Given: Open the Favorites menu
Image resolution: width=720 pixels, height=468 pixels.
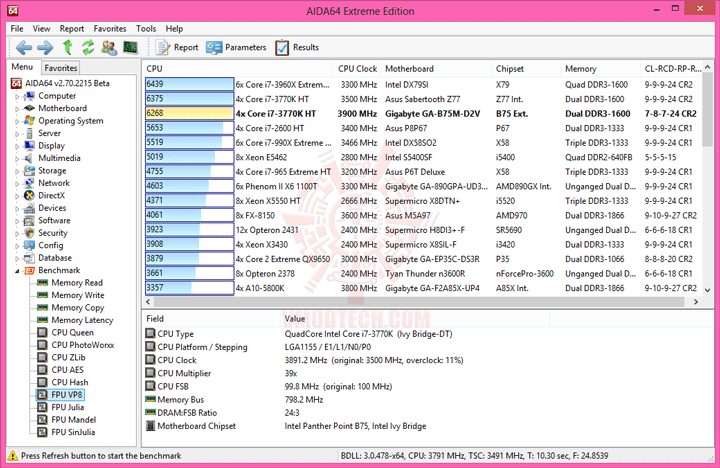Looking at the screenshot, I should (110, 28).
